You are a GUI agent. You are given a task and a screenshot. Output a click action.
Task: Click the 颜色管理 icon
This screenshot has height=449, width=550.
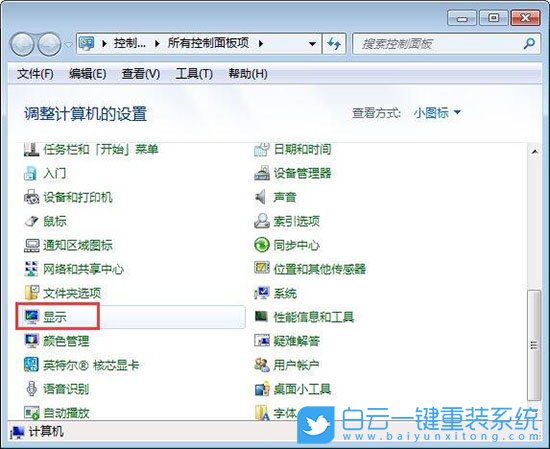[32, 341]
